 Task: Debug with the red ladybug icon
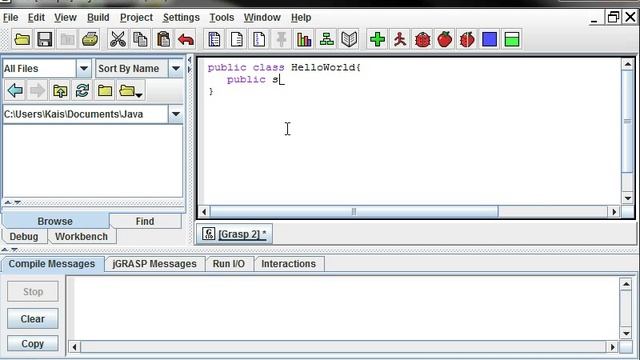(x=422, y=40)
